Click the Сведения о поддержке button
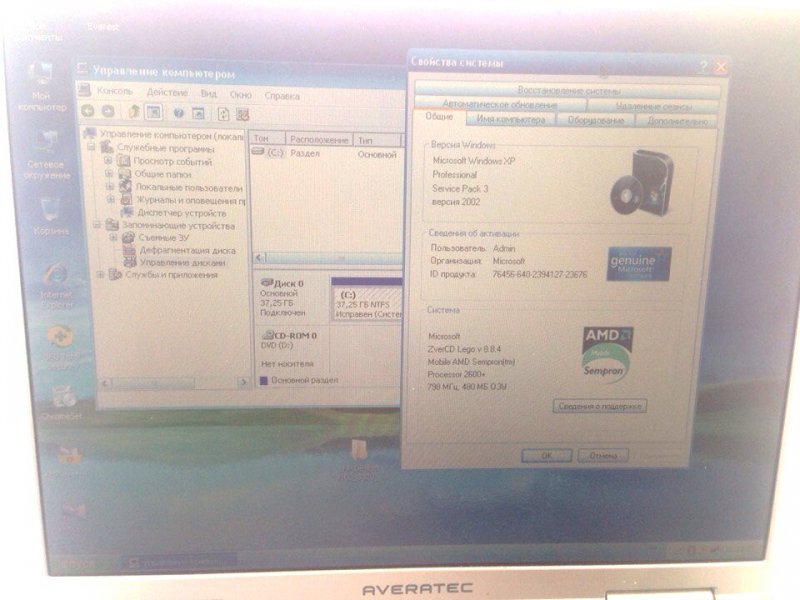The height and width of the screenshot is (600, 800). click(599, 406)
